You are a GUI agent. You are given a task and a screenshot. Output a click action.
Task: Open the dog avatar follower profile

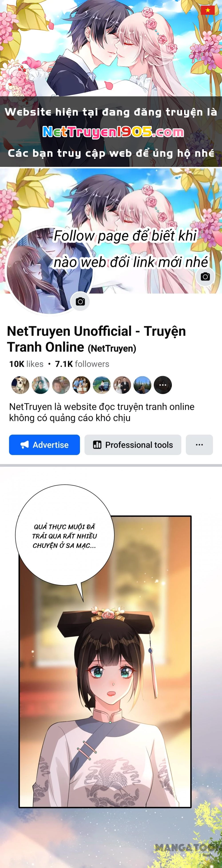coord(20,385)
